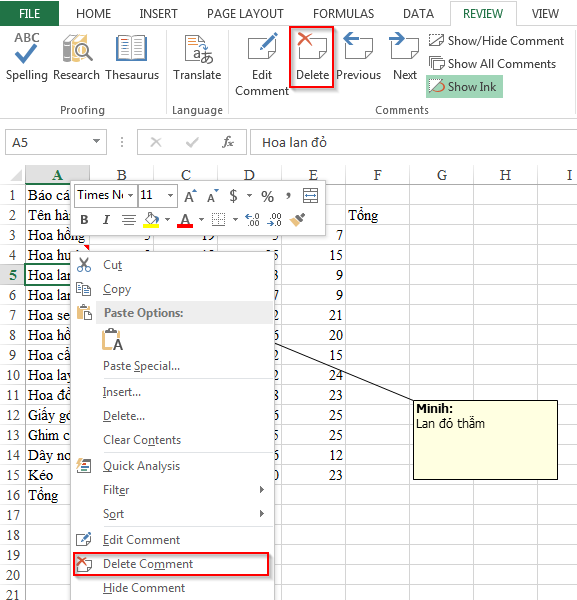The height and width of the screenshot is (600, 577).
Task: Choose Paste Special from context menu
Action: 172,366
